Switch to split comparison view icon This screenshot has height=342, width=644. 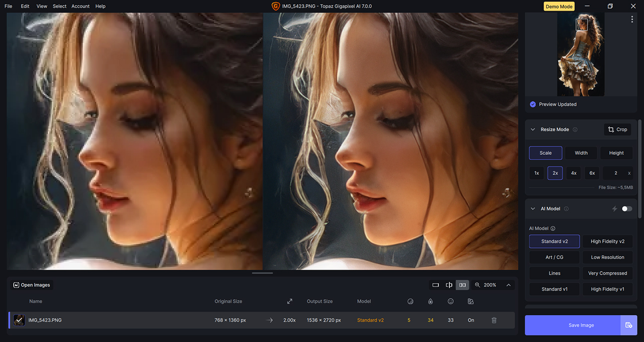(449, 285)
